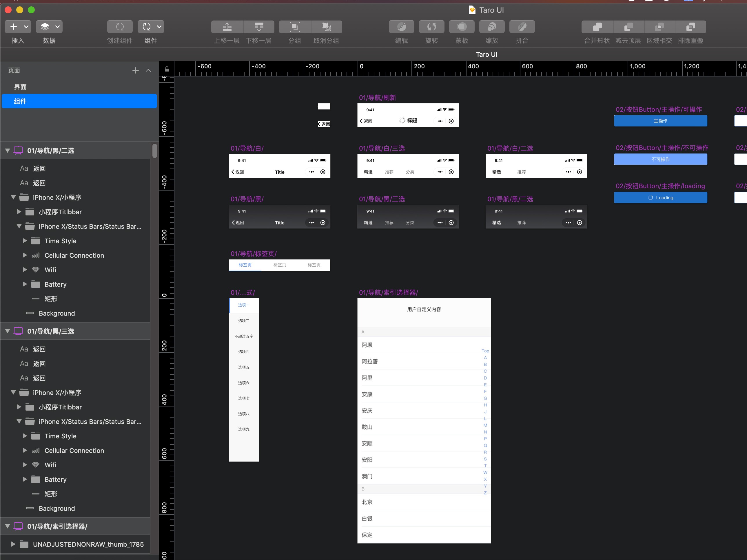
Task: Group selection using the 分组 icon
Action: [294, 27]
